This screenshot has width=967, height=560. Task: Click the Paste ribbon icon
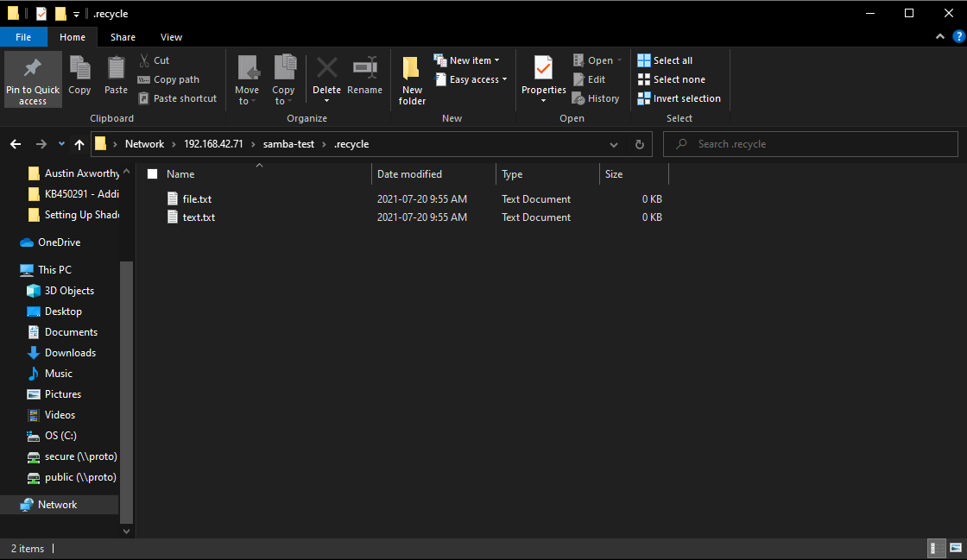pyautogui.click(x=116, y=68)
